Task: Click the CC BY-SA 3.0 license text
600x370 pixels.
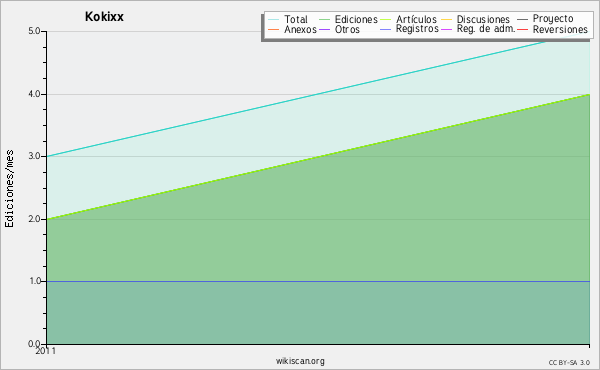Action: [x=569, y=363]
